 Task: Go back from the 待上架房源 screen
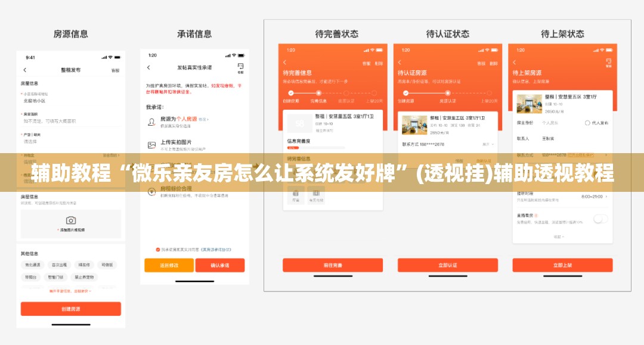click(x=515, y=63)
